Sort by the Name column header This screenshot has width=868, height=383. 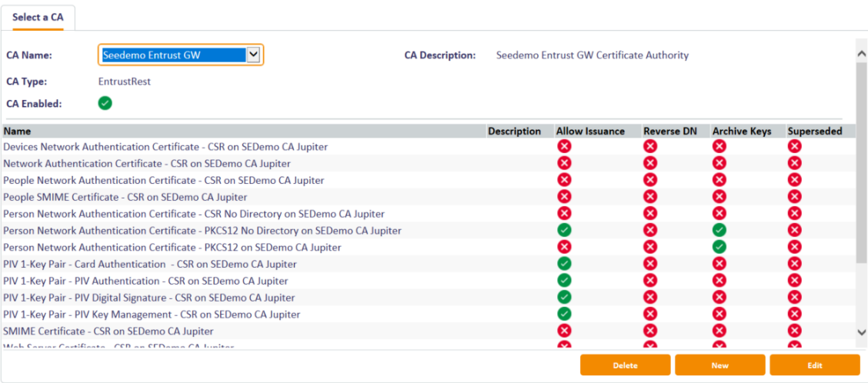[x=17, y=132]
